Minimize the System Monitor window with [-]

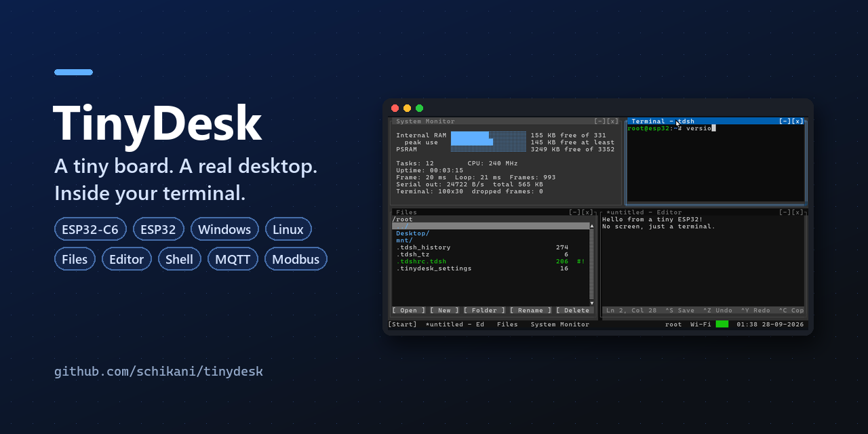pos(600,121)
